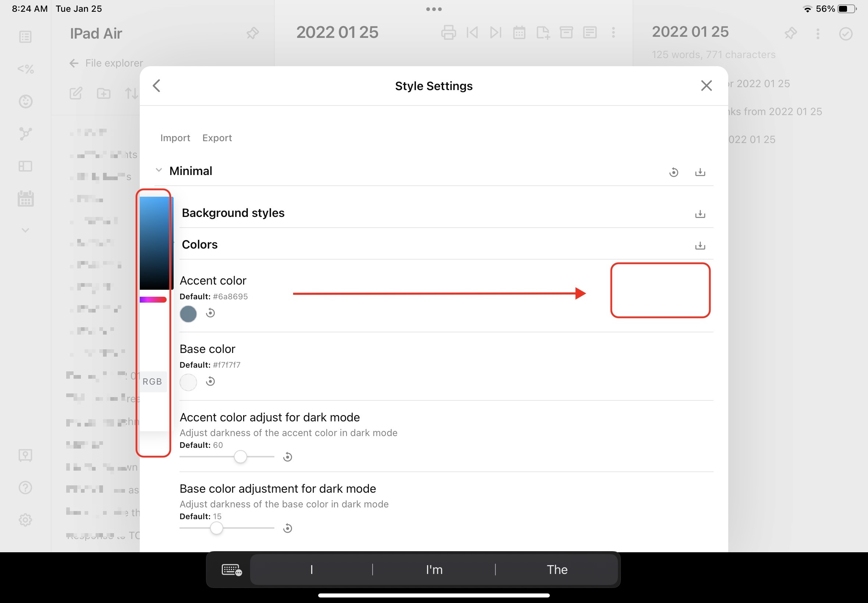Open today's note via the calendar toolbar icon
Image resolution: width=868 pixels, height=603 pixels.
pyautogui.click(x=520, y=32)
